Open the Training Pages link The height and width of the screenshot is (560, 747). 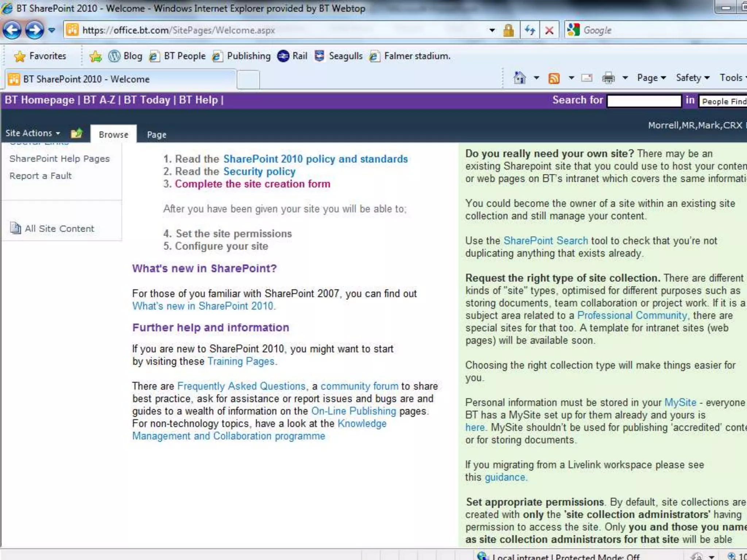(x=241, y=361)
